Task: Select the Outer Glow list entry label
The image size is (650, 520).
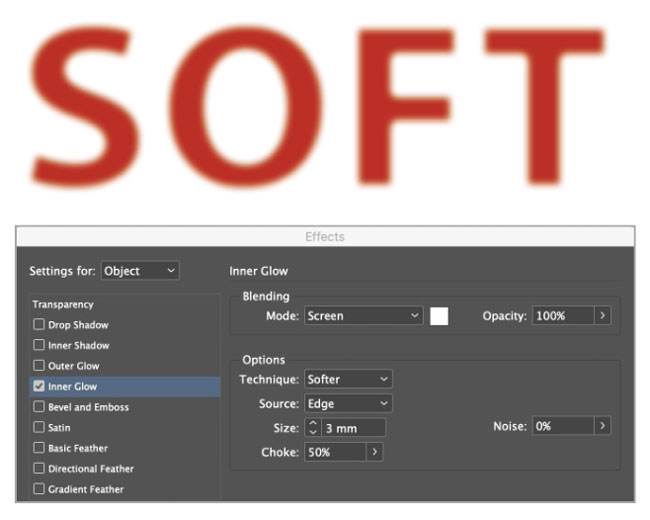Action: point(74,366)
